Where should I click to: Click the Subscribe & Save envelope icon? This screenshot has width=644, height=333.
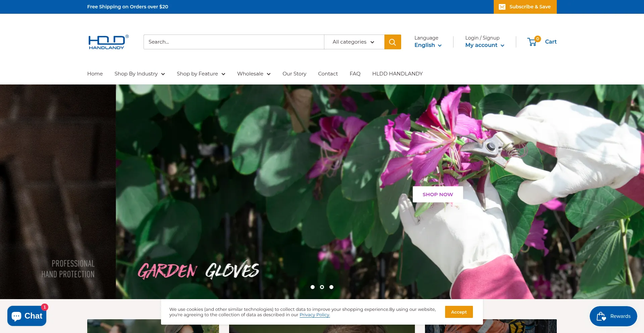point(502,7)
